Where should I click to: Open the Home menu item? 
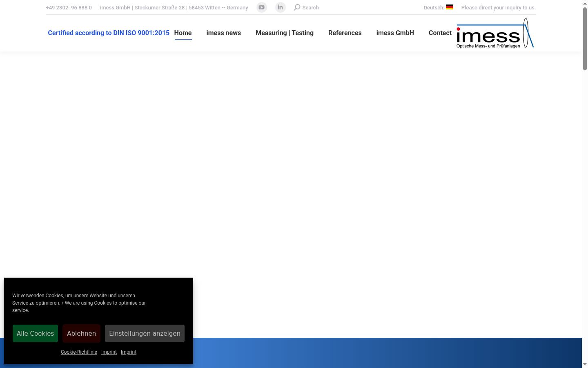183,33
